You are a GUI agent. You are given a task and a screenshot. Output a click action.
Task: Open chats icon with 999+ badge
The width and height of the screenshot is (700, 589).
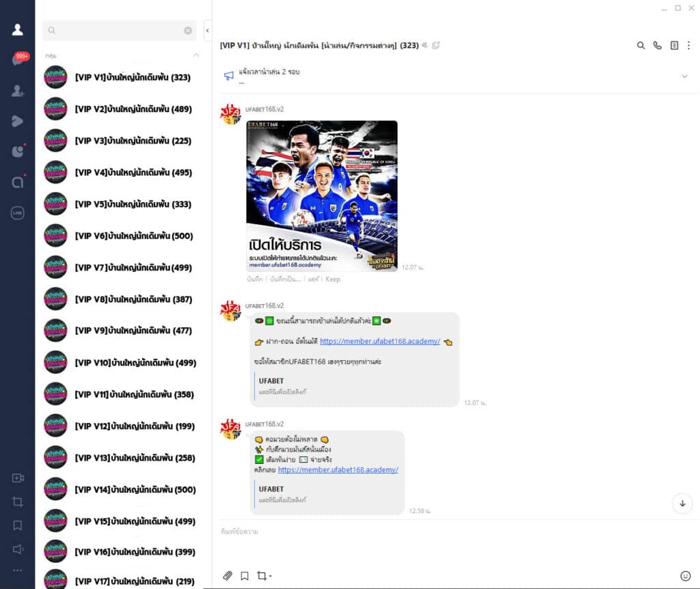click(x=20, y=59)
